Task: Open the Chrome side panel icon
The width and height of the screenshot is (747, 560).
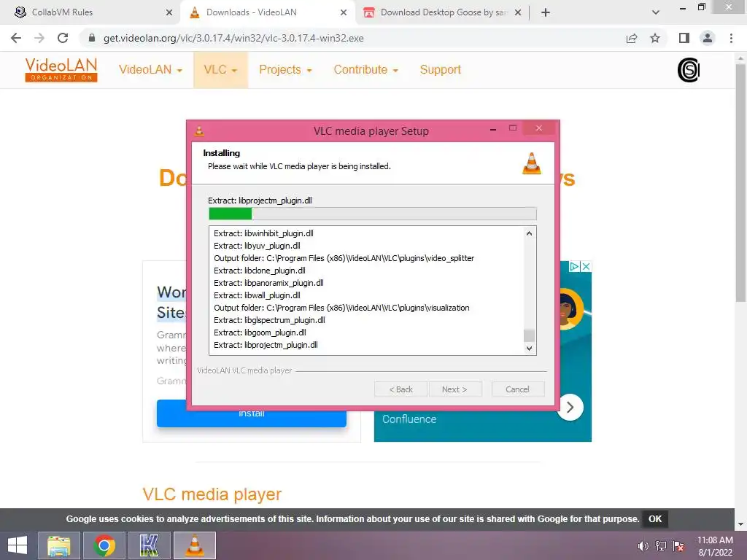Action: click(x=684, y=38)
